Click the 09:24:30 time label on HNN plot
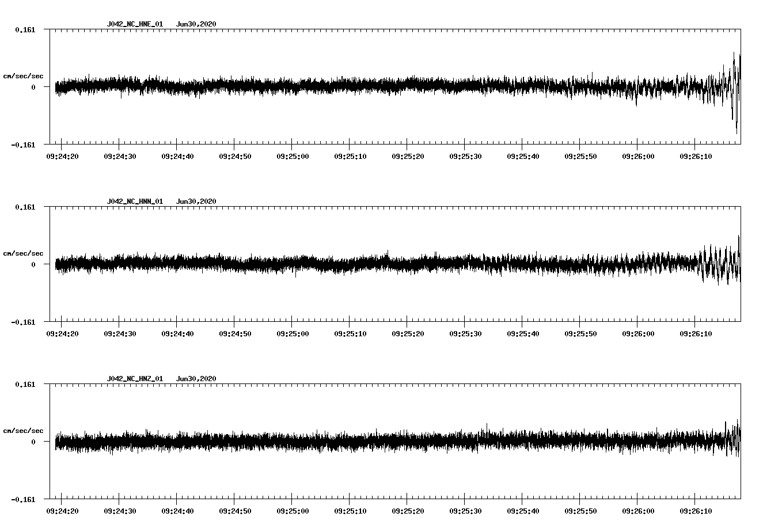 coord(120,333)
